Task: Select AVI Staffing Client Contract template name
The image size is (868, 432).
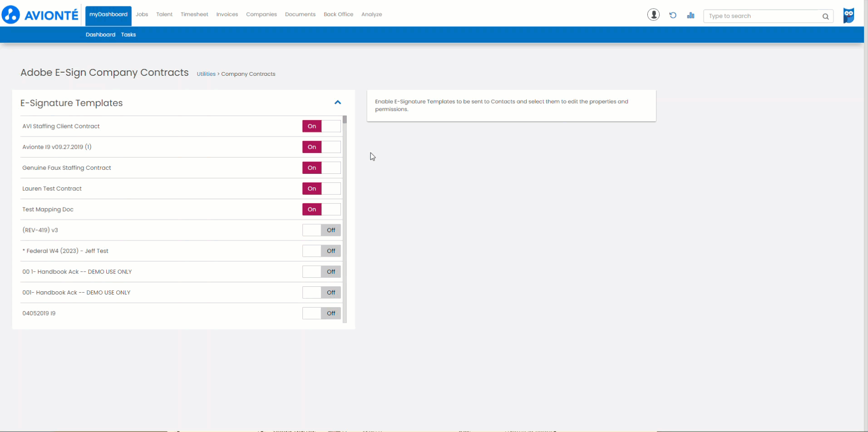Action: click(x=61, y=126)
